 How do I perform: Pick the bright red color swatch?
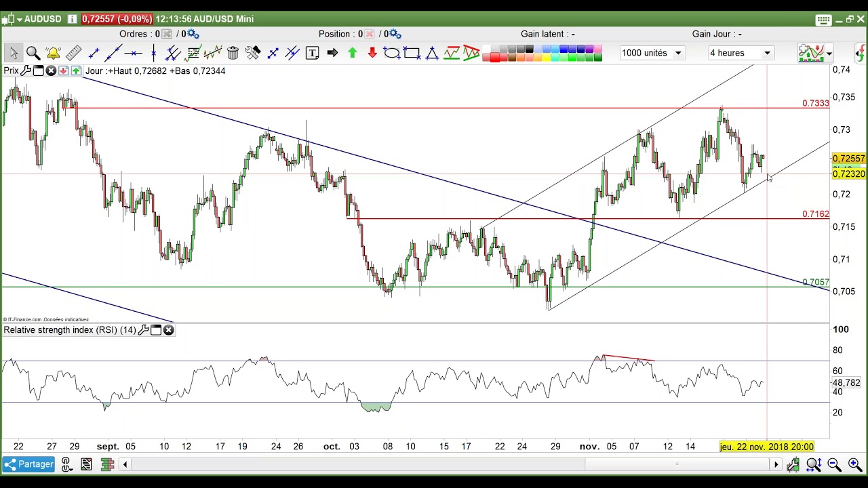coord(495,58)
